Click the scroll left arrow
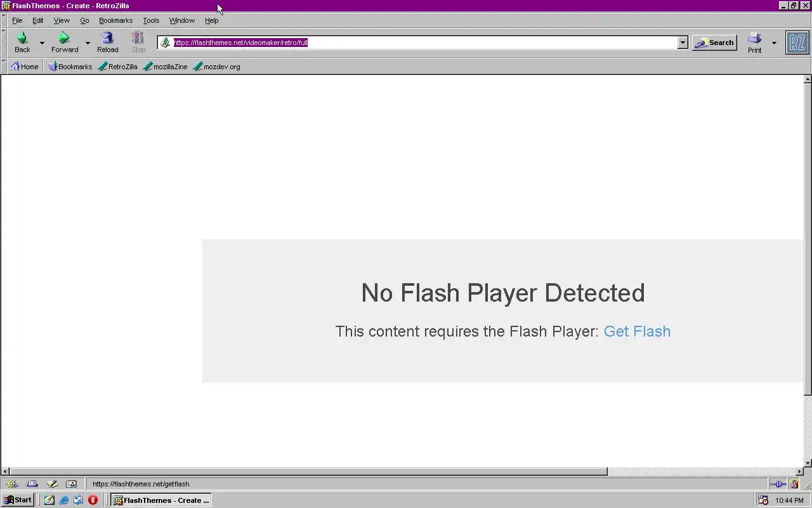The width and height of the screenshot is (812, 508). (5, 471)
